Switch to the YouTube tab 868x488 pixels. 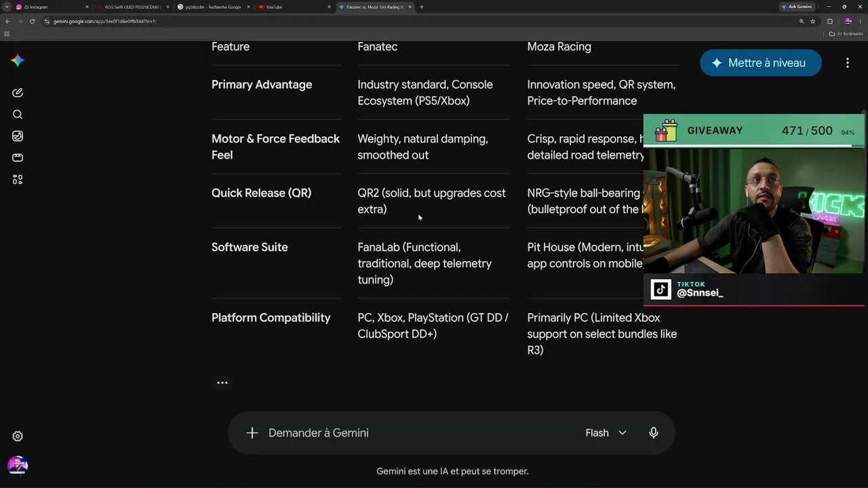pos(294,7)
